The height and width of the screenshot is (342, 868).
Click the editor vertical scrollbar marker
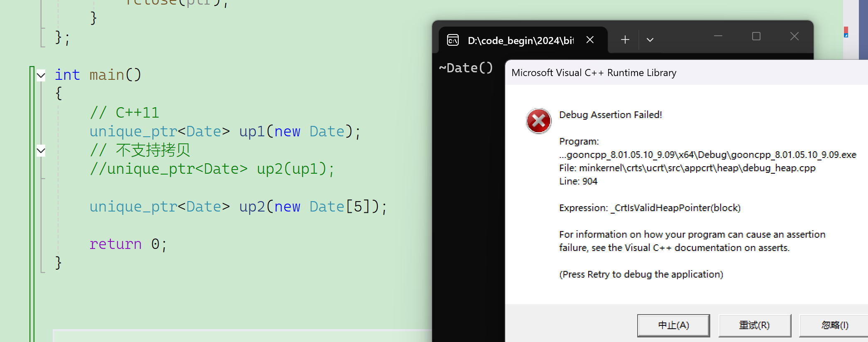[x=846, y=32]
